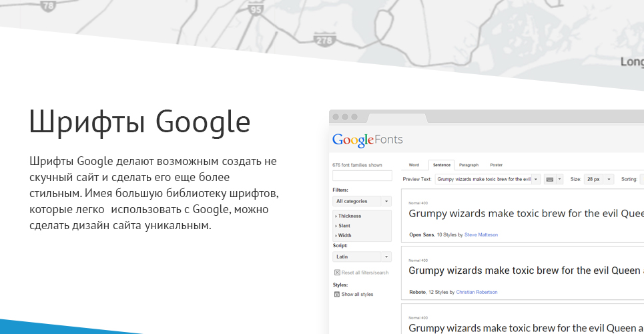644x334 pixels.
Task: Click the Roboto font name
Action: 417,292
